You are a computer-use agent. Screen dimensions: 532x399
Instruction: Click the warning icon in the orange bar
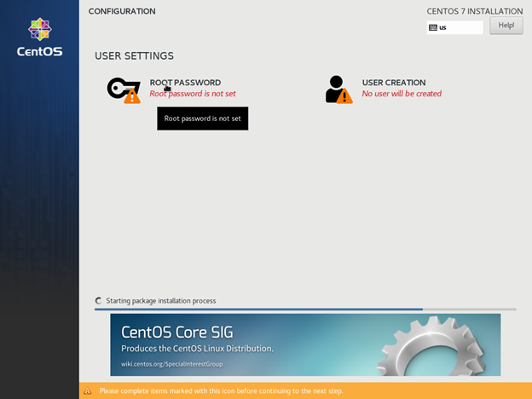pyautogui.click(x=87, y=390)
